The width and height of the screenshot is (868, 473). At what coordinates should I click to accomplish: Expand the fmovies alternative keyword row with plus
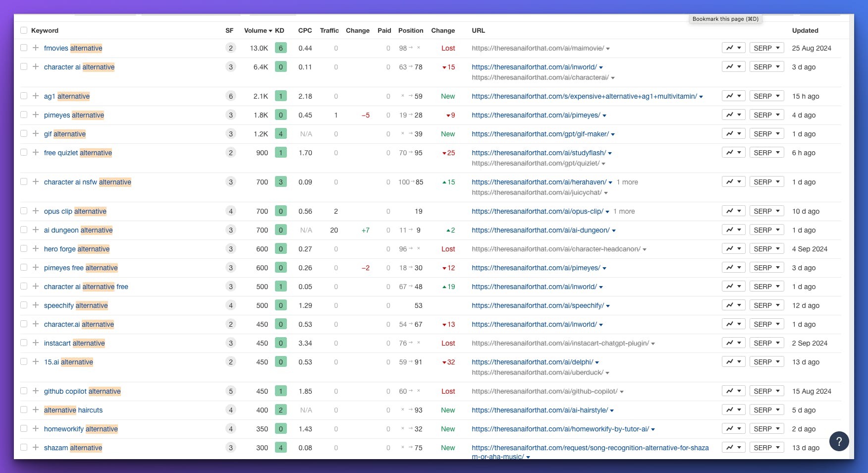(36, 48)
